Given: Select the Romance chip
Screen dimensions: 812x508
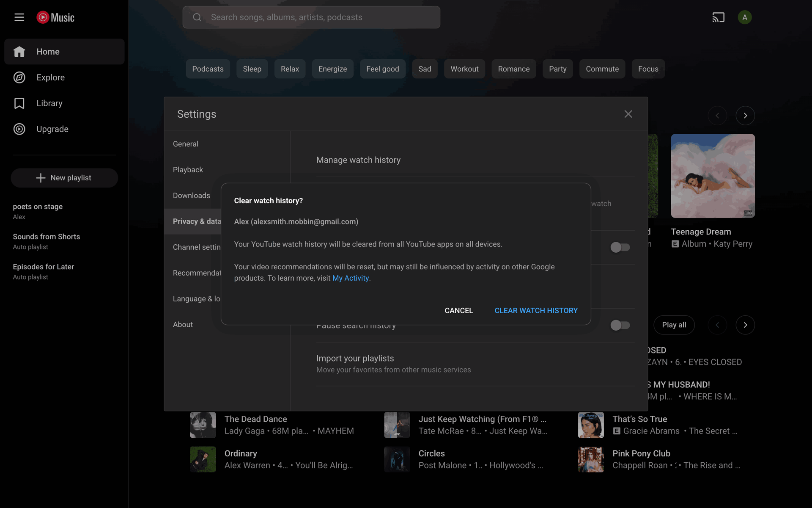Looking at the screenshot, I should coord(513,69).
